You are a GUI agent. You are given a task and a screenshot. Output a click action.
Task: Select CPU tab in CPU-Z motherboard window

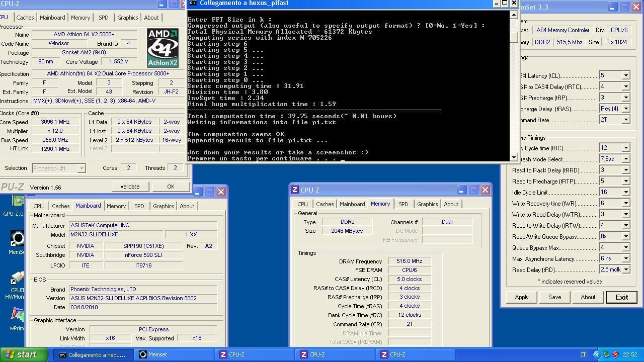click(38, 206)
